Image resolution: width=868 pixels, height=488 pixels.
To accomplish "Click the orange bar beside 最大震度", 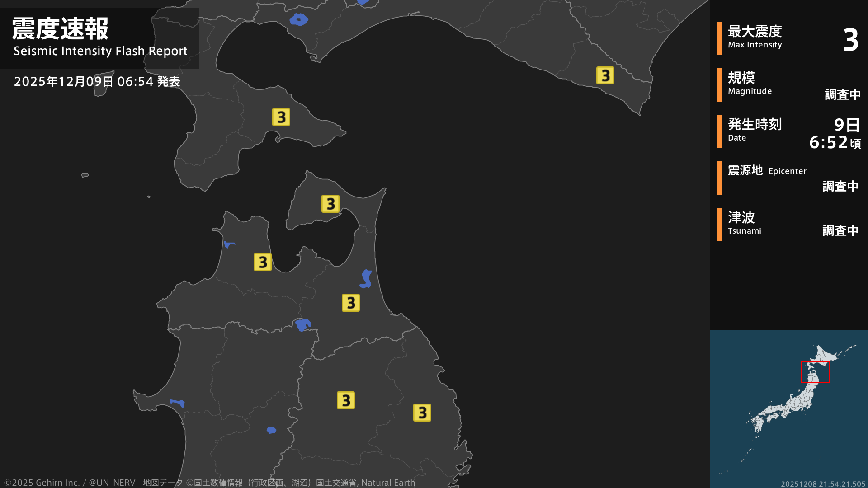I will [719, 38].
